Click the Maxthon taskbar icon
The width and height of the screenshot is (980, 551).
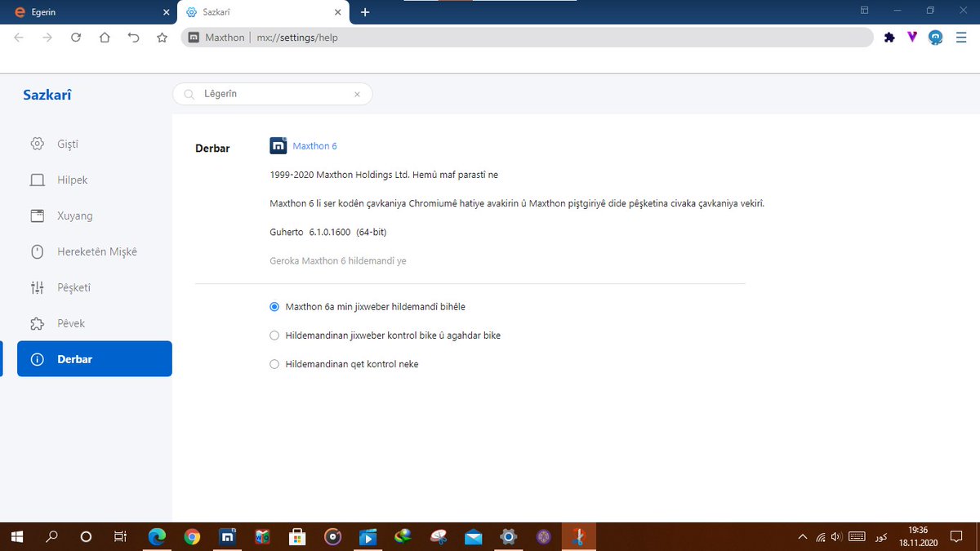point(228,536)
